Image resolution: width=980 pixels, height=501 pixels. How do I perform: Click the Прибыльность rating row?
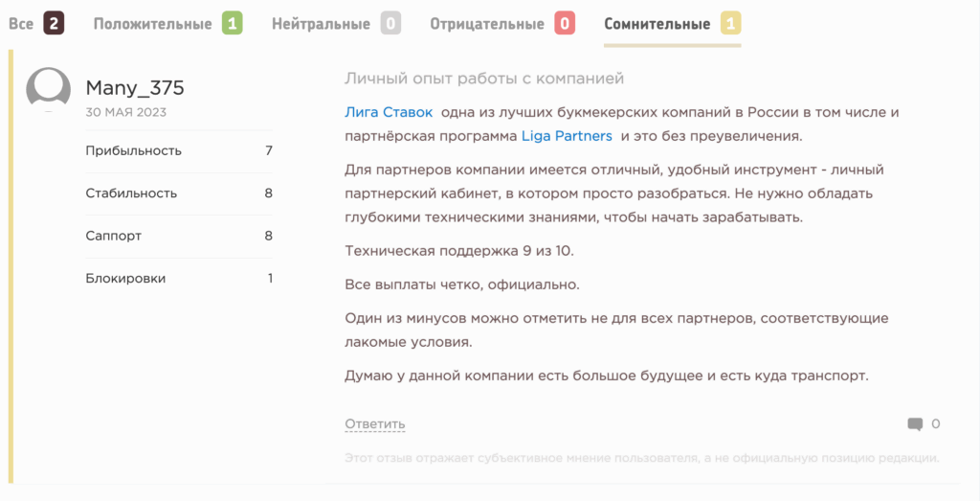pos(179,150)
